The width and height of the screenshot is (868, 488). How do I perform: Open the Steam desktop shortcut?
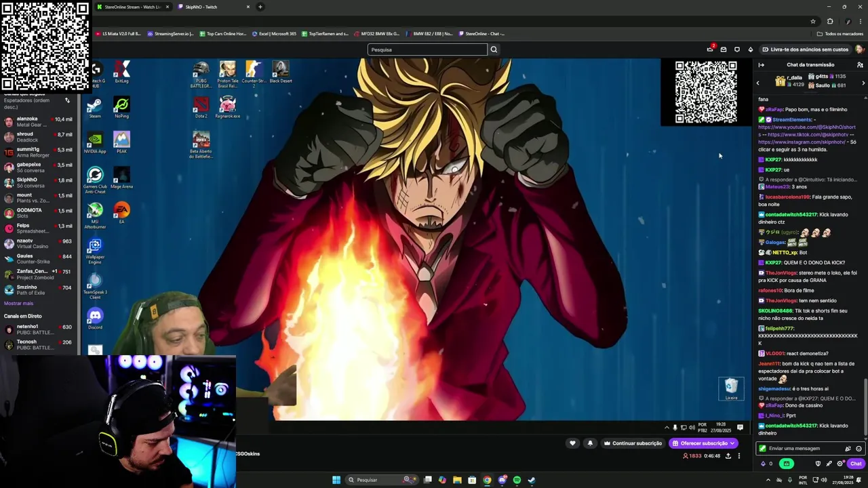pyautogui.click(x=95, y=108)
